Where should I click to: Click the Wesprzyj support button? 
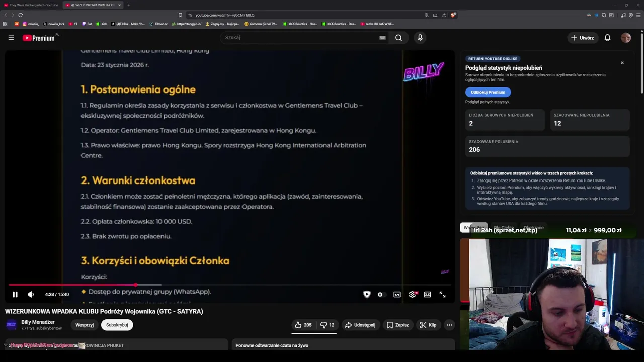click(x=85, y=325)
